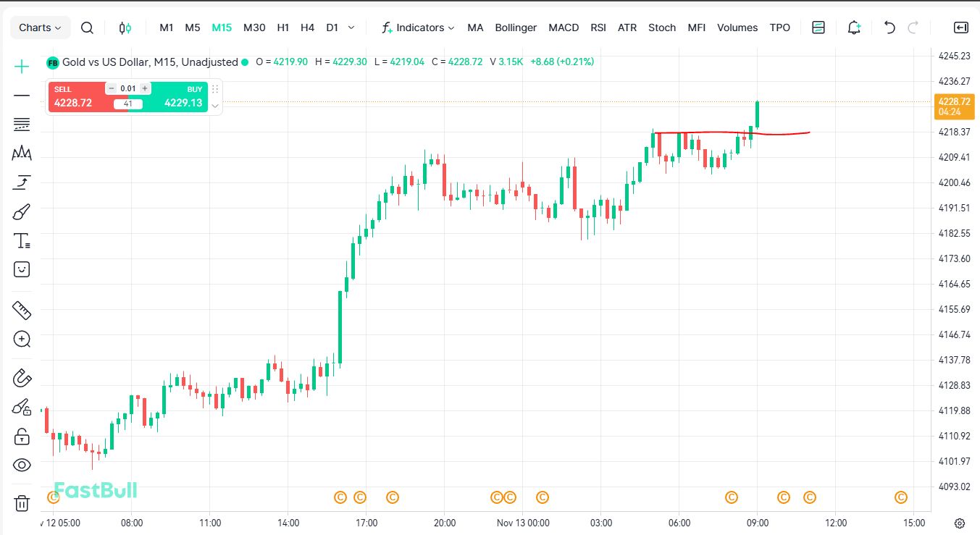Click the trash delete drawings icon
Image resolution: width=980 pixels, height=535 pixels.
pos(22,502)
